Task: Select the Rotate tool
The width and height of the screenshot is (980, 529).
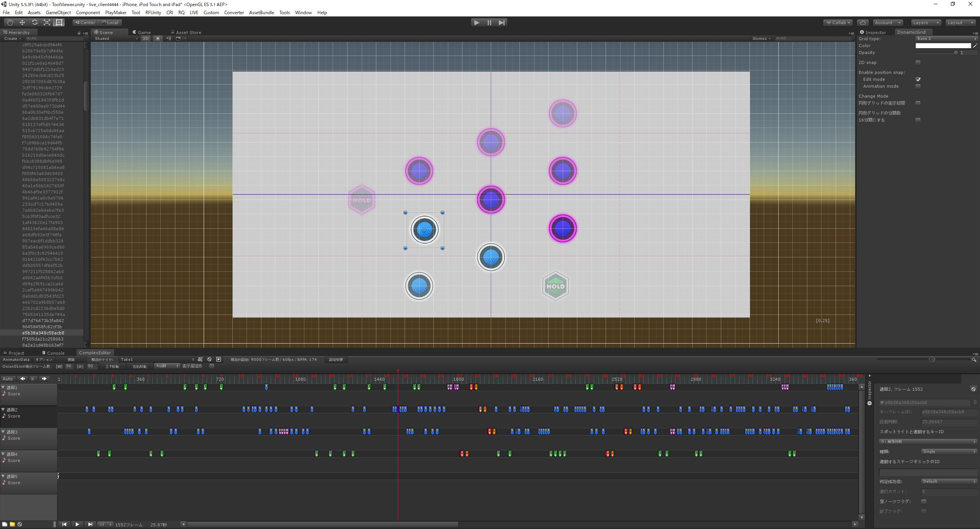Action: click(34, 23)
